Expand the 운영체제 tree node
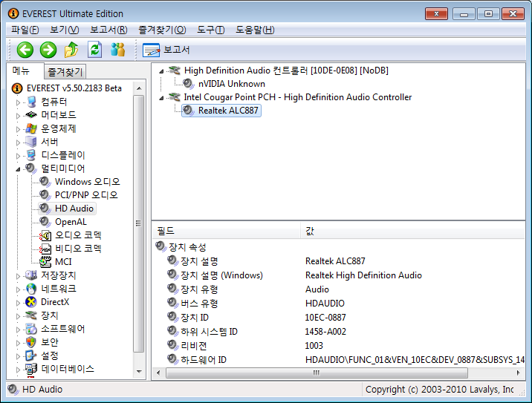532x403 pixels. coord(18,129)
